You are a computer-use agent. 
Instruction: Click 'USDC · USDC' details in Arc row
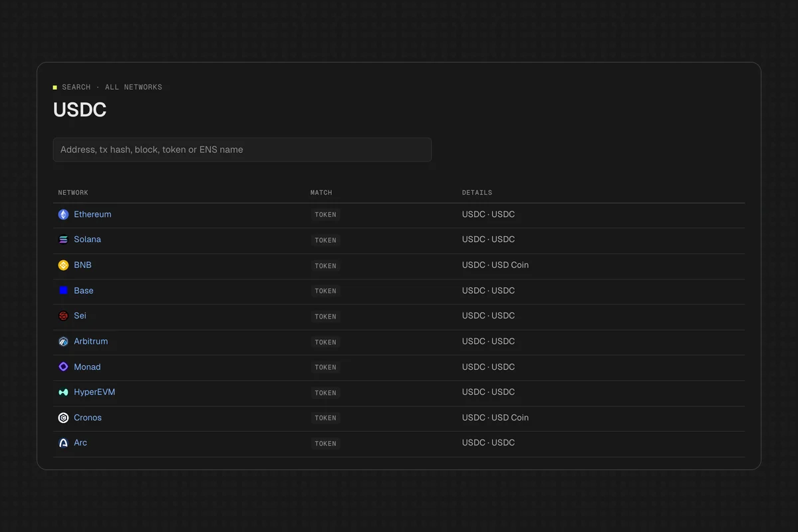(489, 443)
